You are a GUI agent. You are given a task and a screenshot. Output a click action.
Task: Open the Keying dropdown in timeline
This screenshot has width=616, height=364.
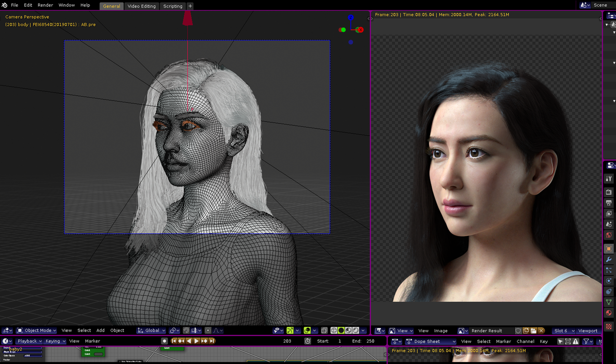coord(55,341)
